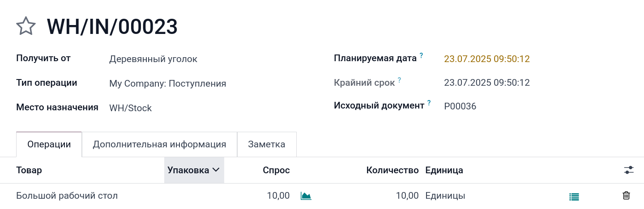Show help tooltip for Исходный документ
The width and height of the screenshot is (644, 209).
tap(429, 103)
